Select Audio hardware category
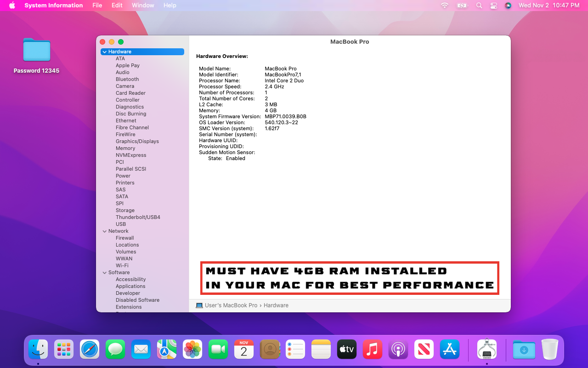The width and height of the screenshot is (588, 368). coord(123,72)
